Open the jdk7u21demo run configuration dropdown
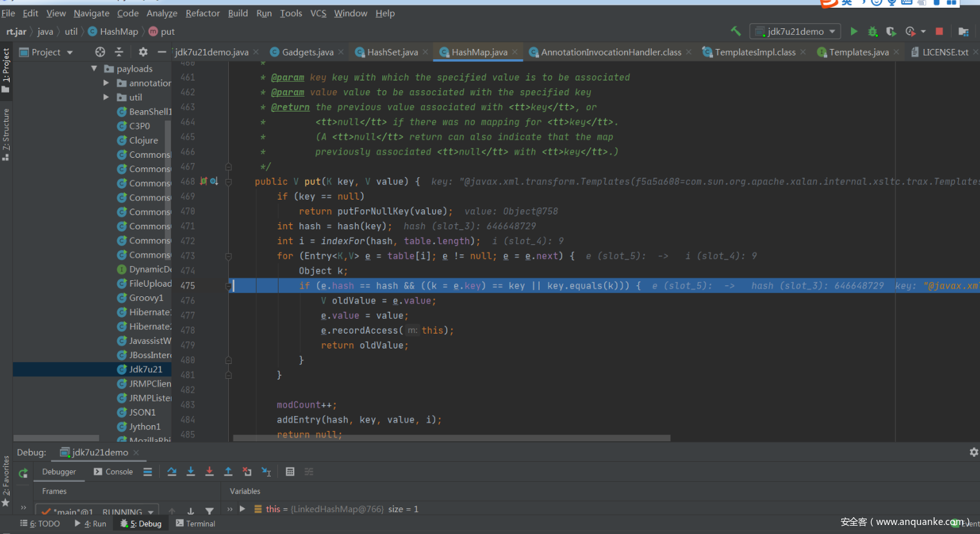980x534 pixels. pos(794,31)
